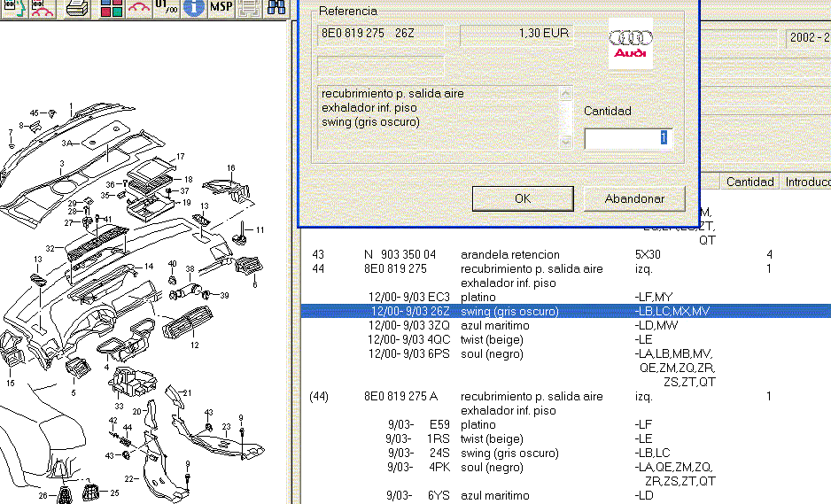Click part 12 vent in the diagram

tap(188, 322)
